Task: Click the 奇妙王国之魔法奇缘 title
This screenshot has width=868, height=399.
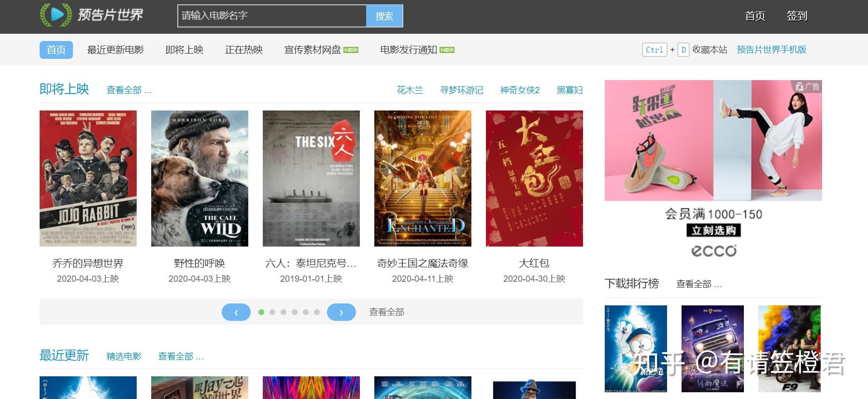Action: click(423, 263)
